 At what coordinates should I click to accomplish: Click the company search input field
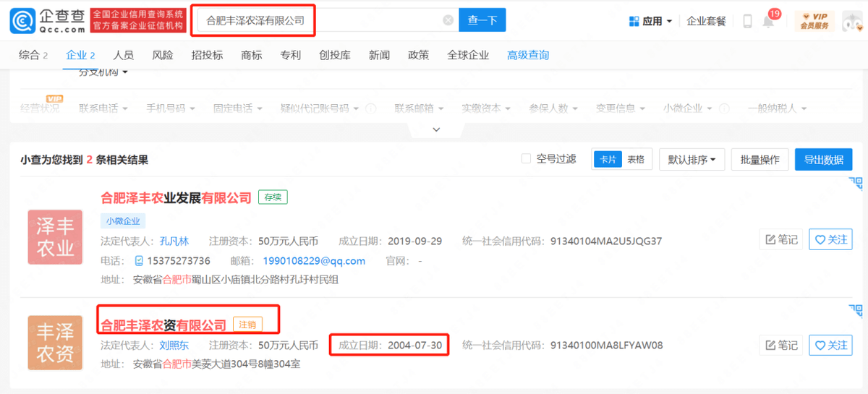pos(376,20)
